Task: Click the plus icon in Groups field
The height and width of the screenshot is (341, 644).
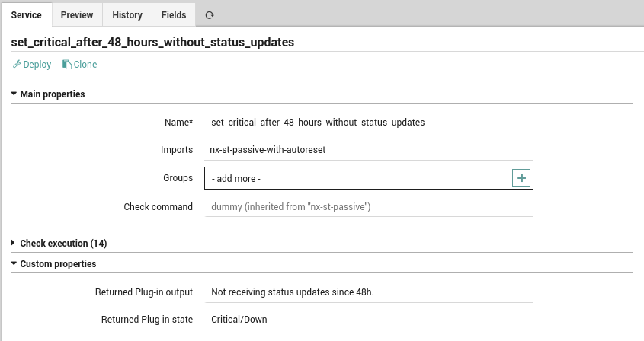Action: pos(521,178)
